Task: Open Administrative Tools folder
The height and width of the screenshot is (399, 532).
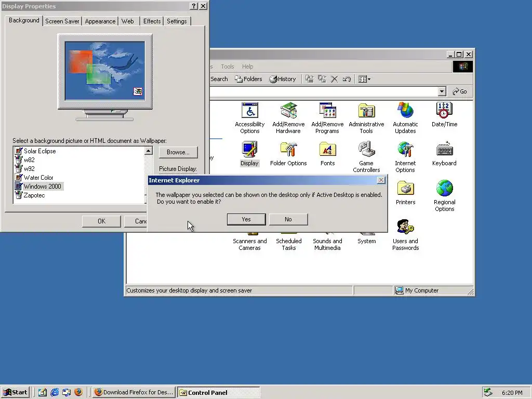Action: [x=366, y=118]
